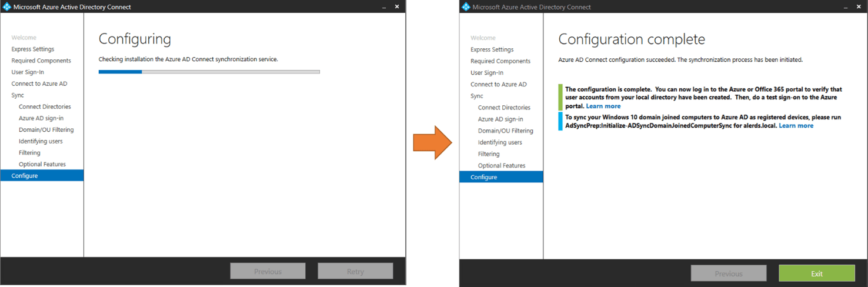Image resolution: width=868 pixels, height=287 pixels.
Task: Select highlighted Configure step in Configuration complete window
Action: (501, 177)
